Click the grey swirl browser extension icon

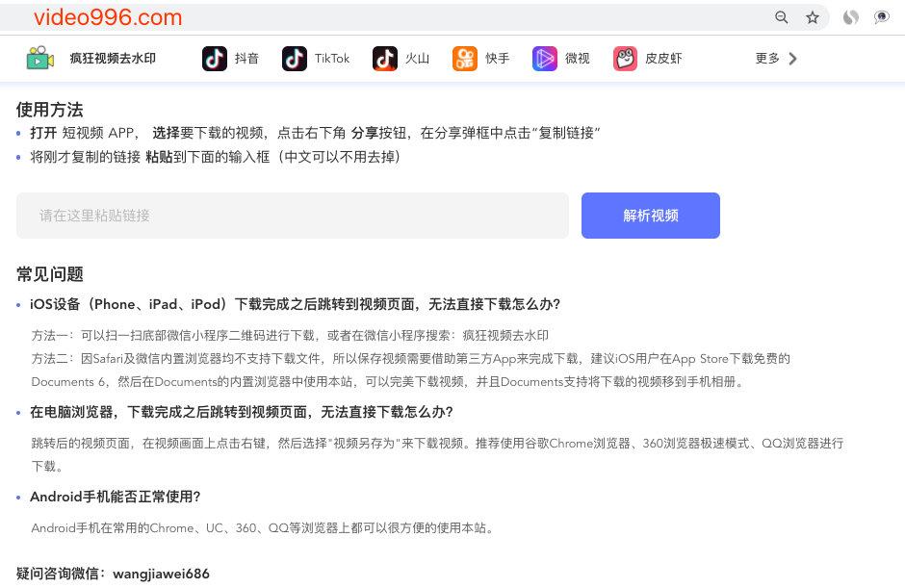pos(851,17)
